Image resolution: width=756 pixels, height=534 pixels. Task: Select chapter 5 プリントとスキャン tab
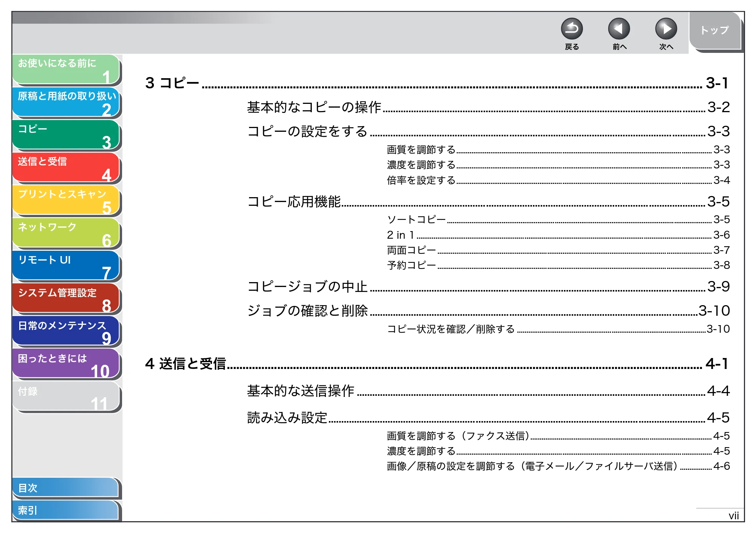click(66, 201)
